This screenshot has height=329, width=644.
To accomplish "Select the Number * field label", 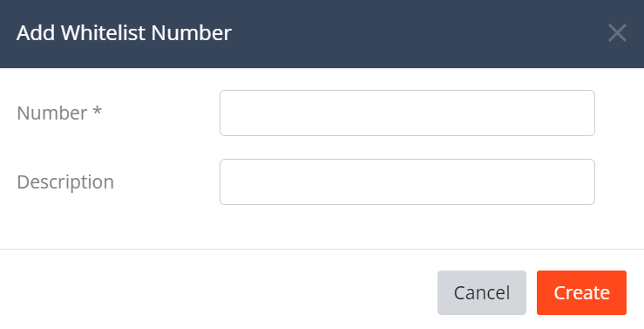I will (x=59, y=113).
